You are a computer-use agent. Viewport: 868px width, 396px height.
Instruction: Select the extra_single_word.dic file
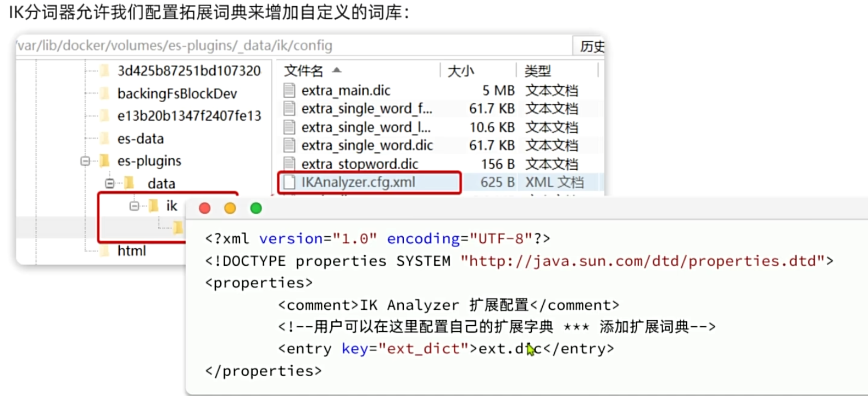pos(367,146)
